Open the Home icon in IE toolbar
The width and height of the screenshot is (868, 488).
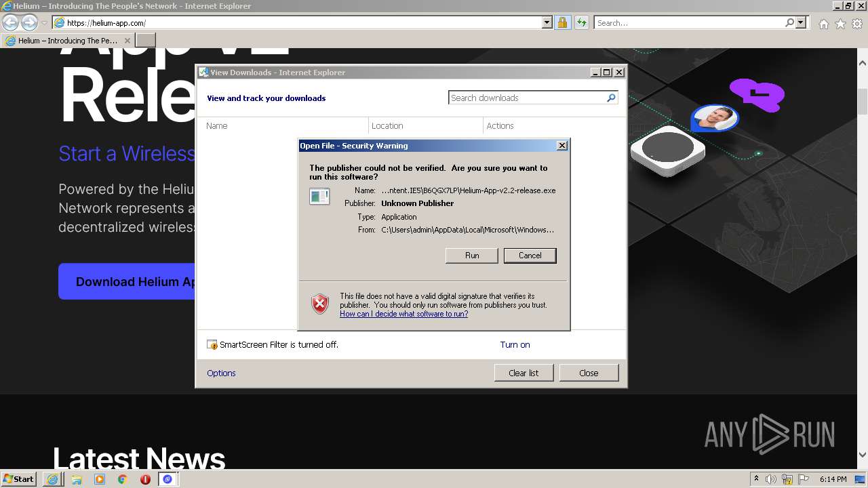click(823, 24)
